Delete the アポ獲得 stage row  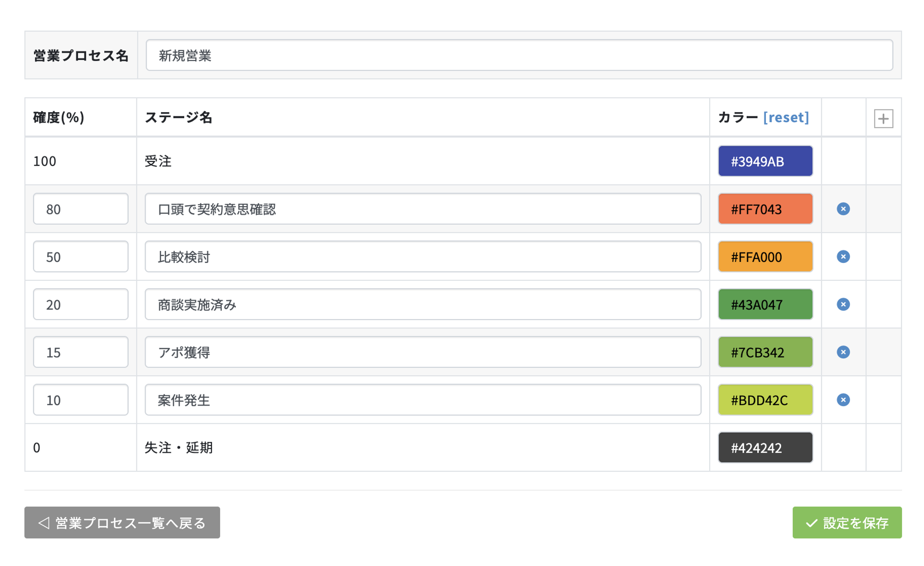click(x=843, y=352)
